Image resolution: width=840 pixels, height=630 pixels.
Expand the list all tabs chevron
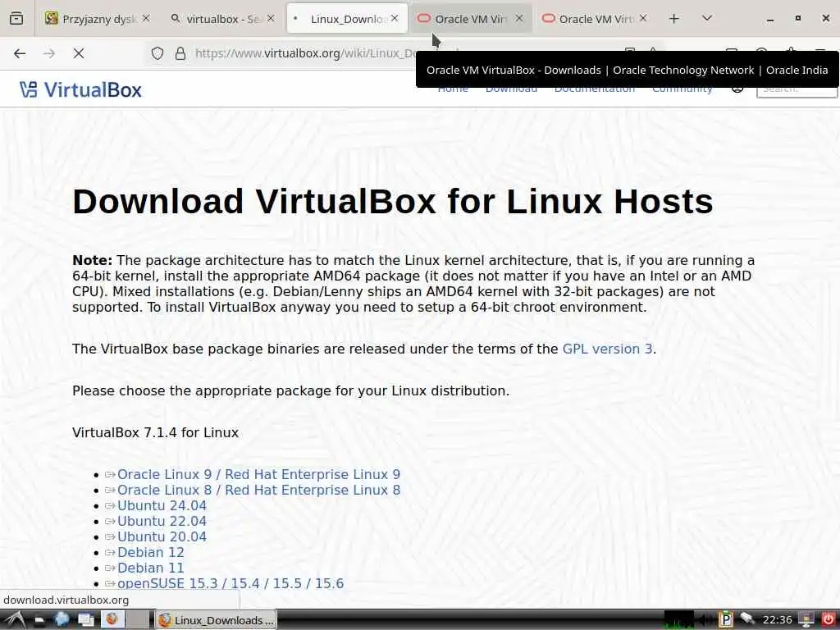(x=706, y=18)
